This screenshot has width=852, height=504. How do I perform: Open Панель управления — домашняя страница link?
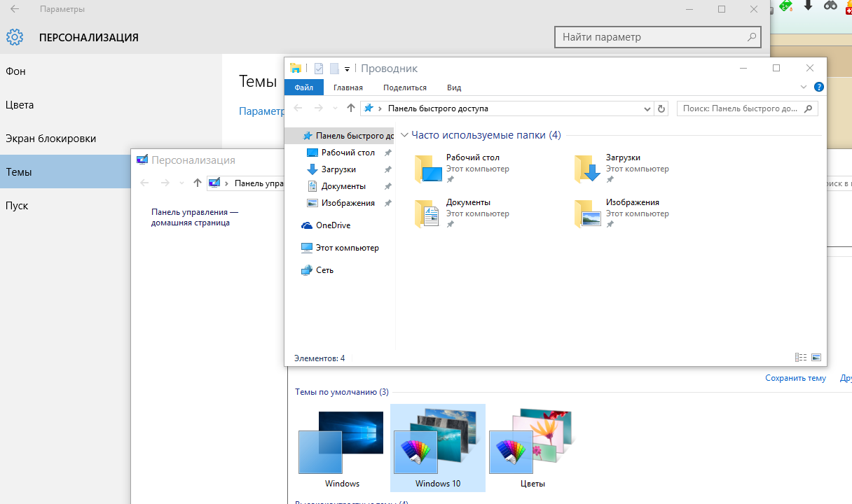(x=194, y=217)
